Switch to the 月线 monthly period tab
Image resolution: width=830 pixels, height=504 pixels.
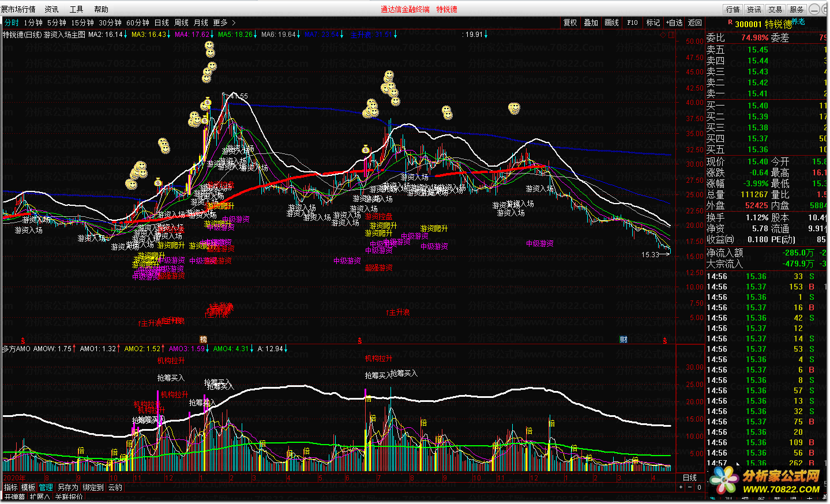(x=201, y=22)
